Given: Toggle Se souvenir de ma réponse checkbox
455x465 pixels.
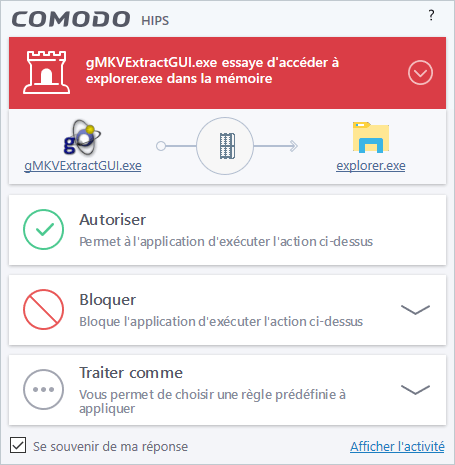Looking at the screenshot, I should pos(18,446).
